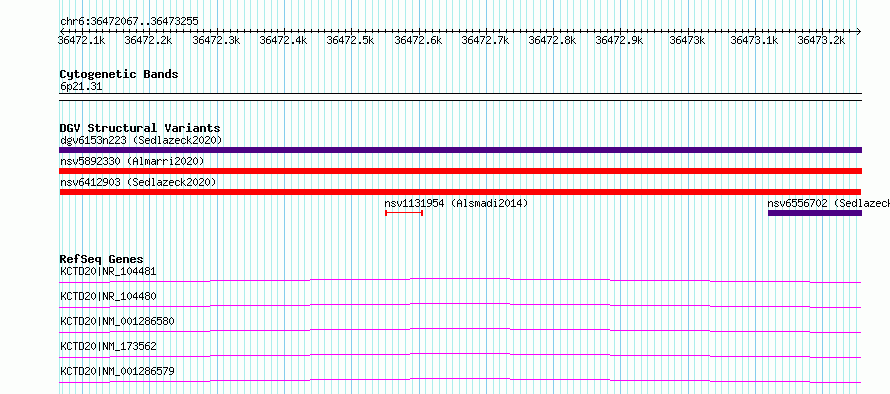Click ruler position 36473.2k

pos(821,40)
